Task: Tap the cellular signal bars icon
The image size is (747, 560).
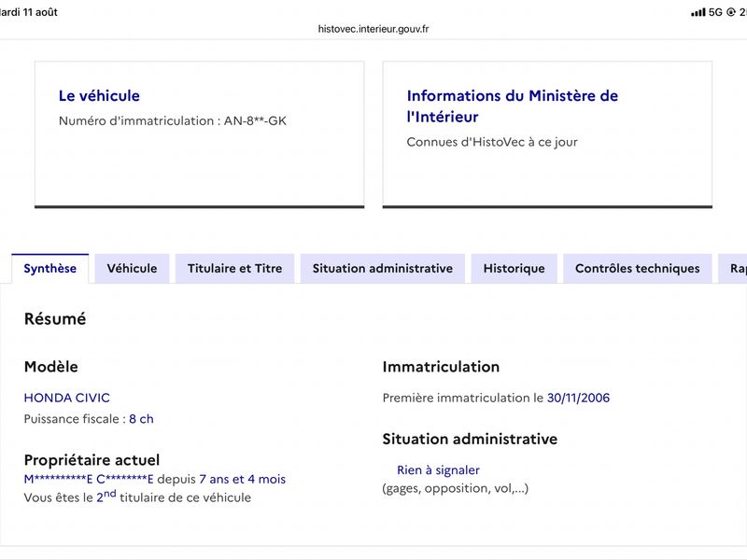Action: (698, 12)
